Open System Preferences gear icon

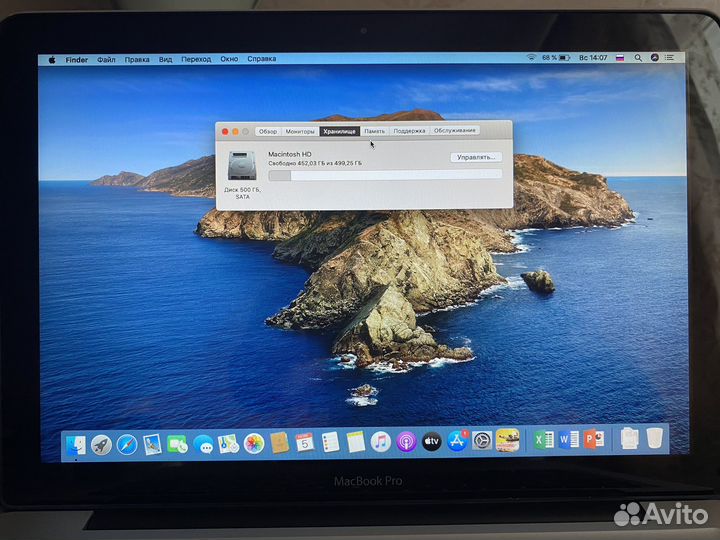click(x=482, y=441)
